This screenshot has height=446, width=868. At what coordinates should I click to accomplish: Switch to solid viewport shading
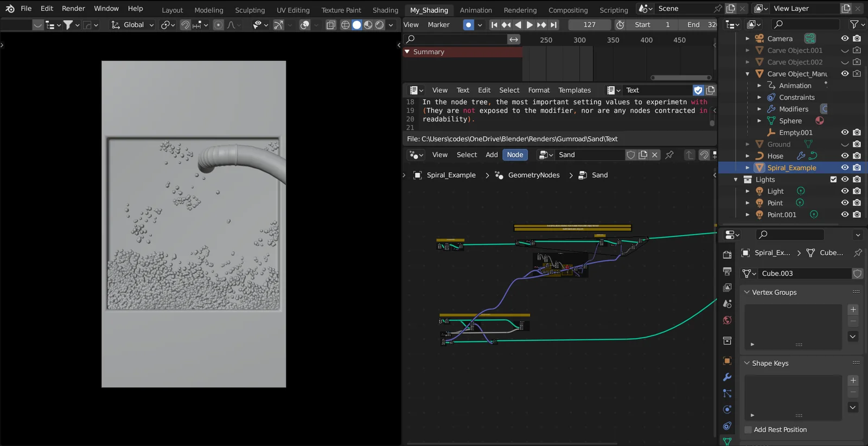(356, 25)
